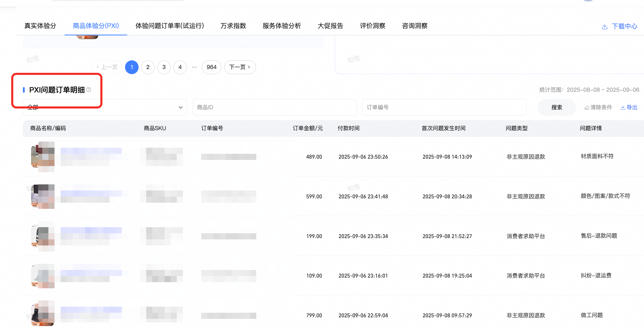This screenshot has width=644, height=328.
Task: Click 售后-退款问题 issue detail
Action: pos(599,236)
